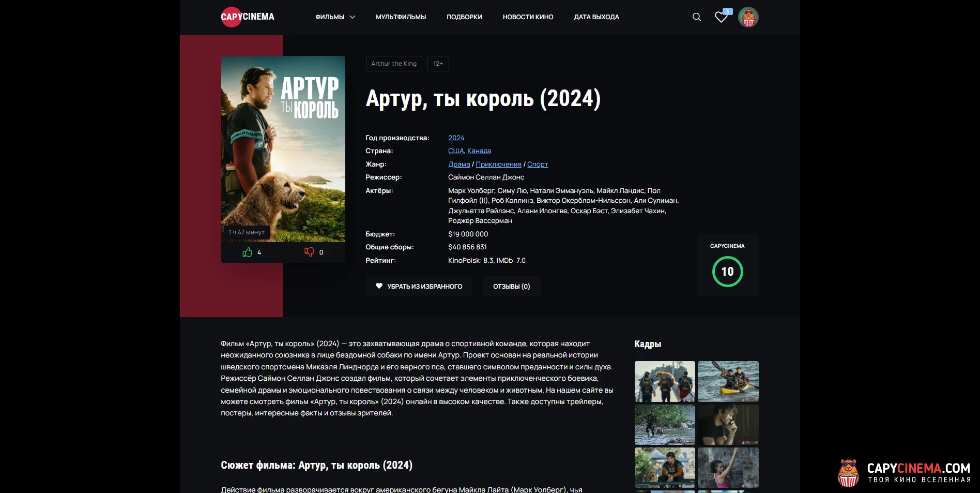The width and height of the screenshot is (980, 493).
Task: Click the Кадры heading
Action: point(648,344)
